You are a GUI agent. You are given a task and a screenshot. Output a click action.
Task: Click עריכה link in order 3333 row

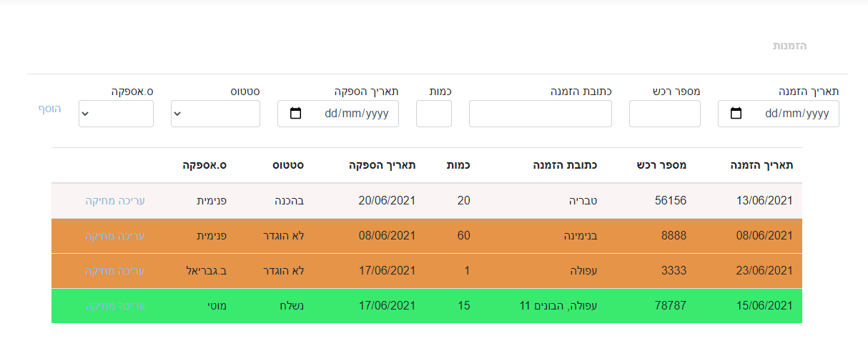click(132, 271)
